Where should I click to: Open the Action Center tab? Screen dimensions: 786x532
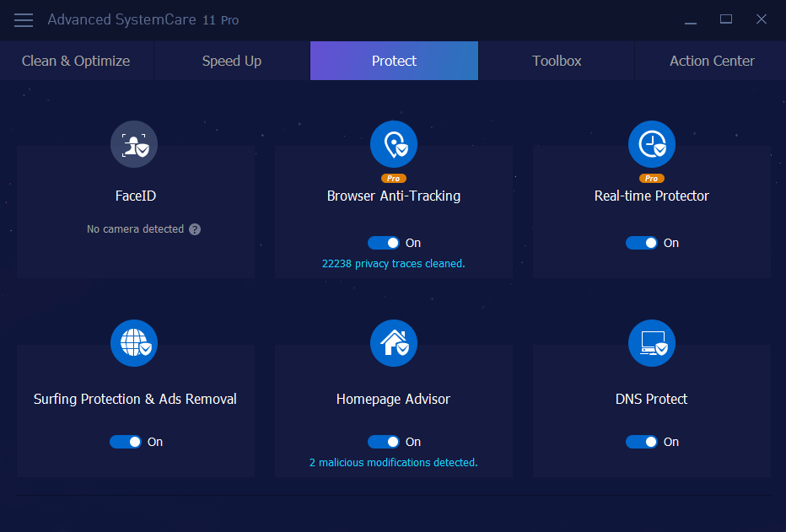712,61
